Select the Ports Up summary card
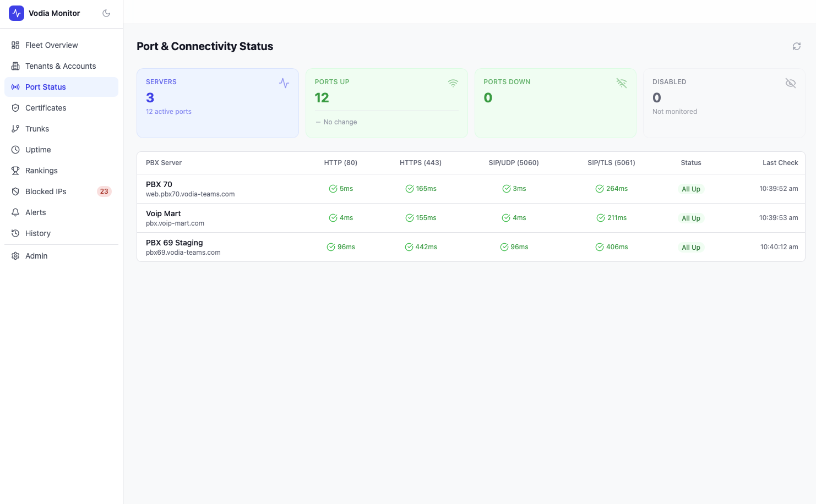Viewport: 816px width, 504px height. (387, 103)
